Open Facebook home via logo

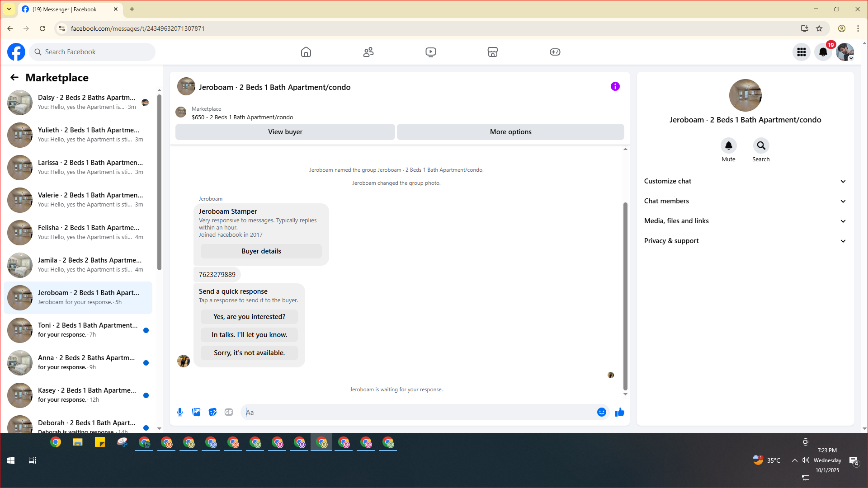(16, 52)
